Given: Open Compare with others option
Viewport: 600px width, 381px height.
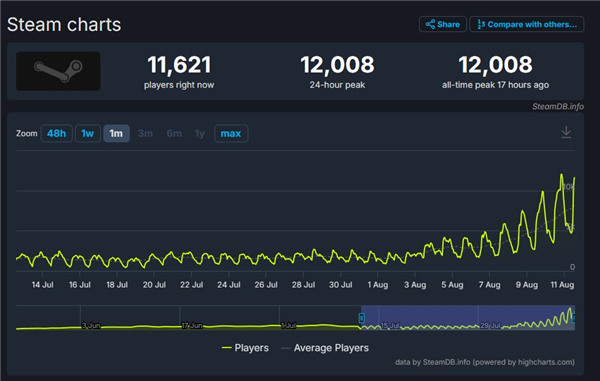Looking at the screenshot, I should 527,24.
